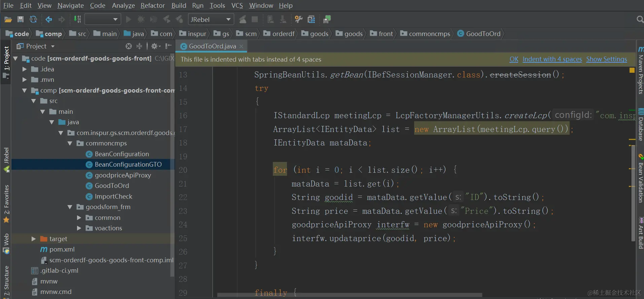644x299 pixels.
Task: Toggle the JRebel side tool window
Action: 6,160
